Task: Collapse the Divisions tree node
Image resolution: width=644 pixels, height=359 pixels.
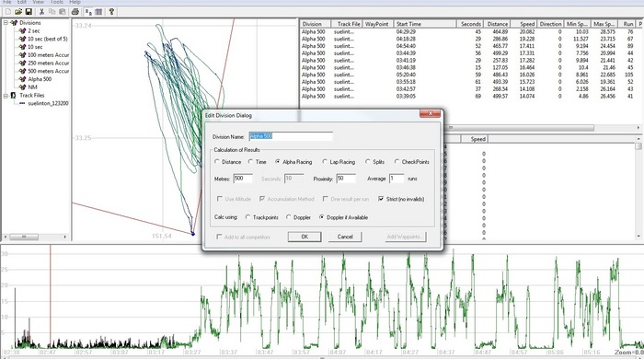Action: [x=6, y=23]
